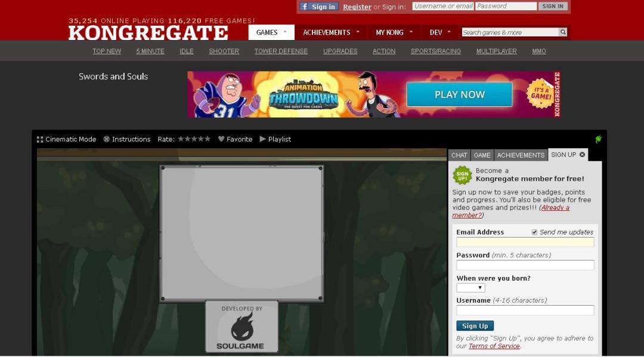Click the Swords and Souls title
The image size is (644, 357).
[x=113, y=76]
